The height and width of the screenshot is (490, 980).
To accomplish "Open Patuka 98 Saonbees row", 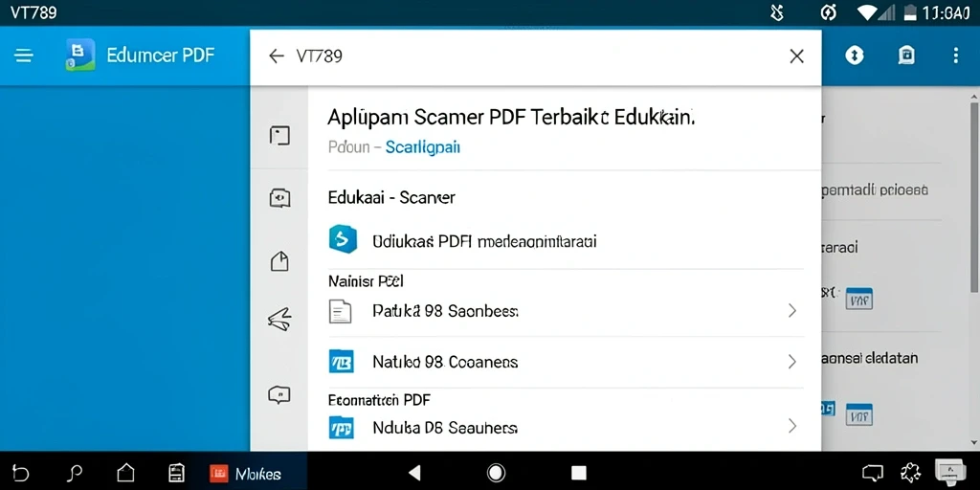I will (x=566, y=311).
